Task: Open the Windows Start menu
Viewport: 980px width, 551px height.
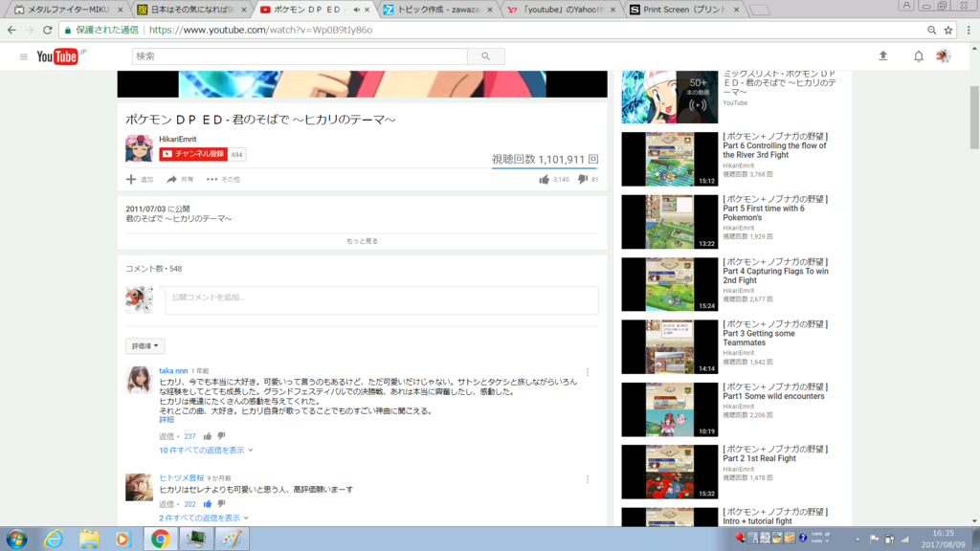Action: point(17,539)
